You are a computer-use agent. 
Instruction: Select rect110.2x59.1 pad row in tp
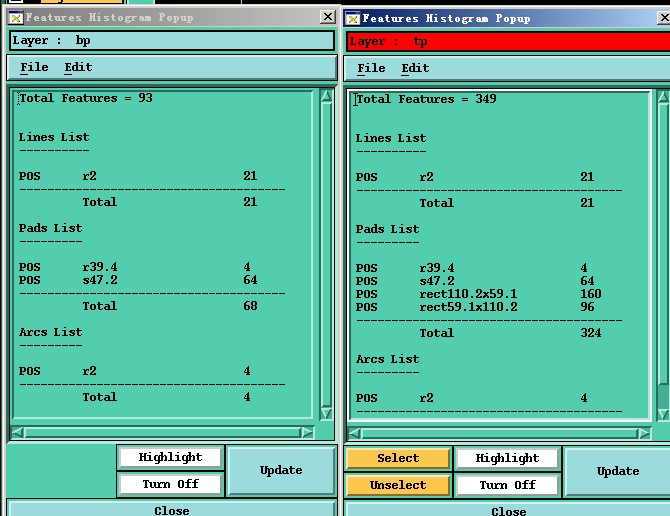(x=478, y=294)
